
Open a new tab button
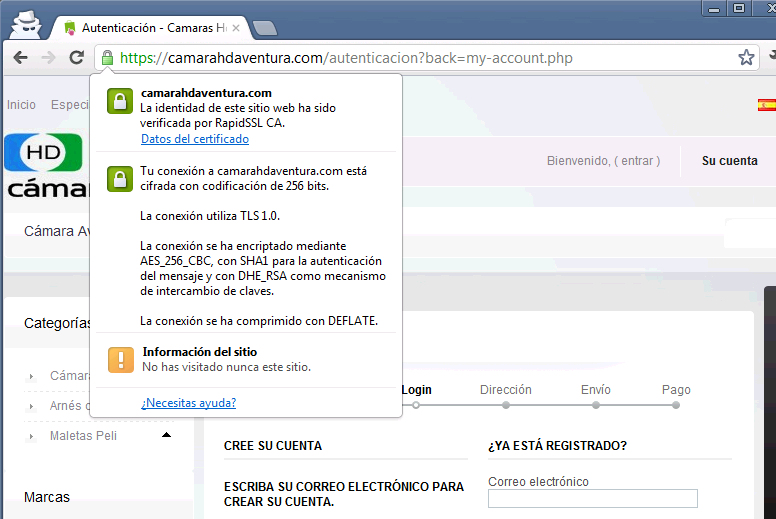pos(265,28)
